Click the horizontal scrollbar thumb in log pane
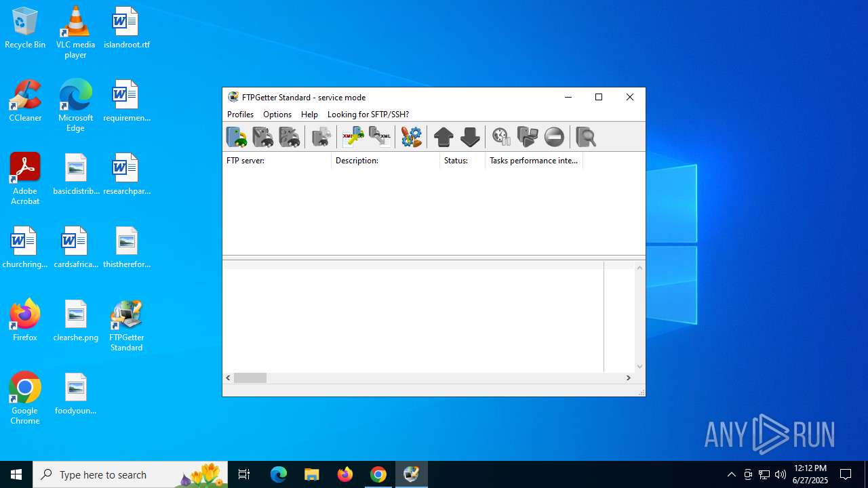Image resolution: width=868 pixels, height=488 pixels. tap(250, 378)
